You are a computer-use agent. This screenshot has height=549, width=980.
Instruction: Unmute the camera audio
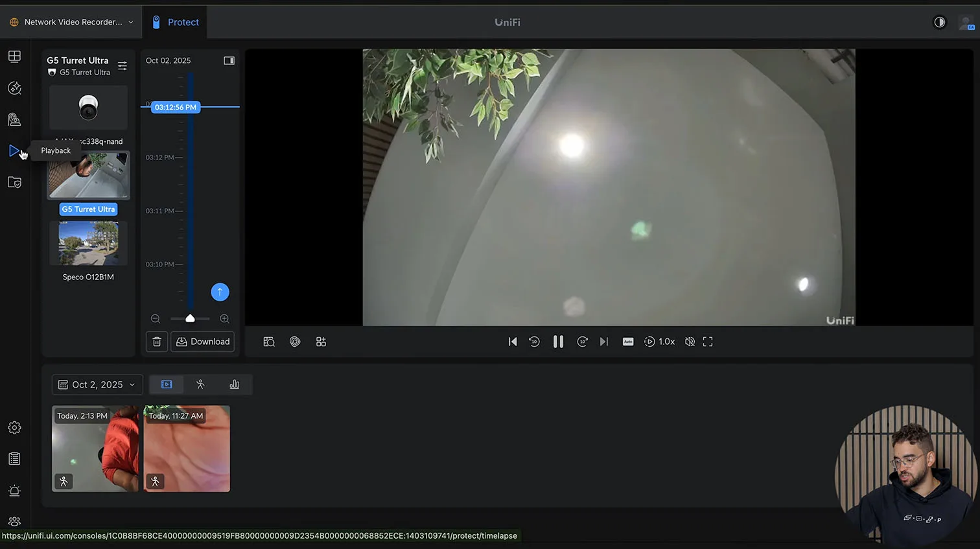[x=690, y=342]
